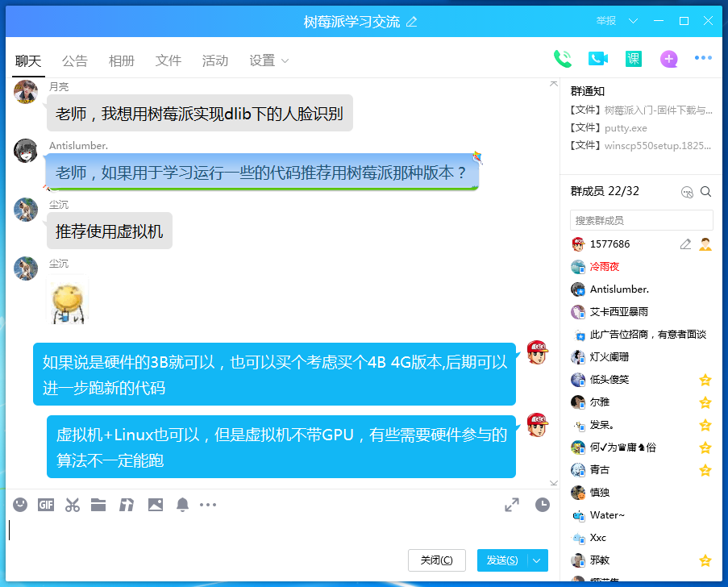Viewport: 728px width, 587px height.
Task: Click the search icon beside 群成员
Action: tap(705, 192)
